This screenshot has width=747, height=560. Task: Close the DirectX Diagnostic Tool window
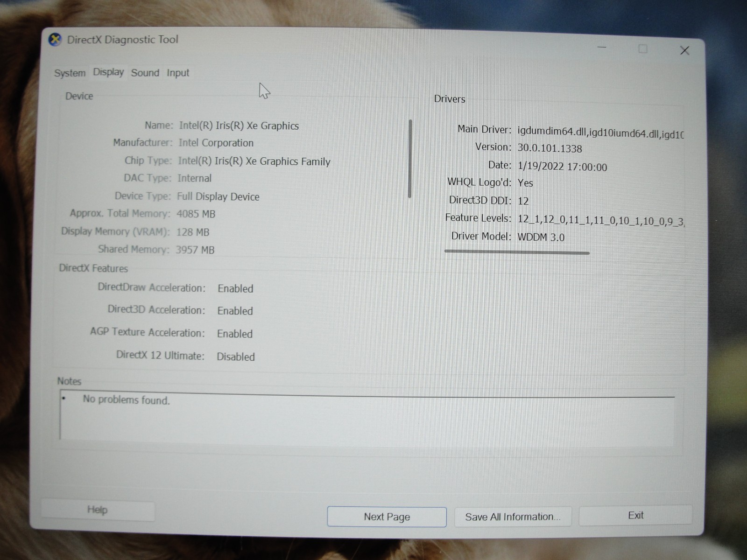point(684,50)
